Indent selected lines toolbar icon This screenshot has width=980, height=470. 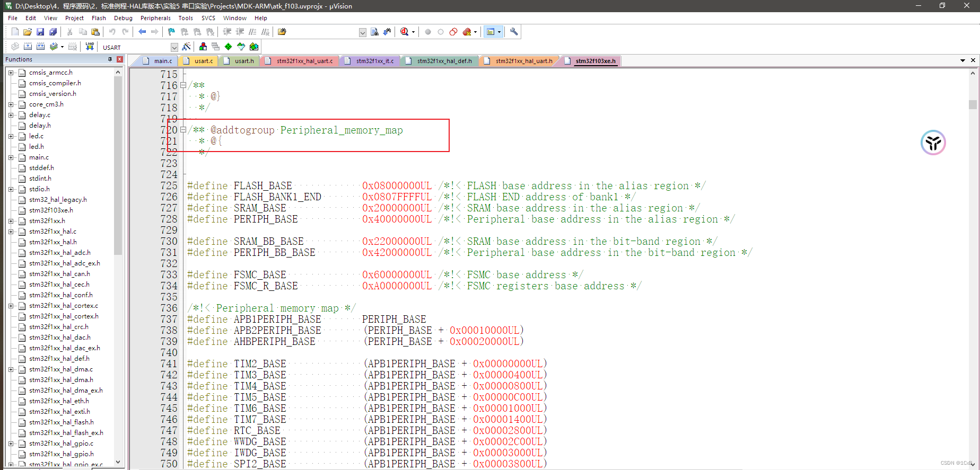pos(227,32)
